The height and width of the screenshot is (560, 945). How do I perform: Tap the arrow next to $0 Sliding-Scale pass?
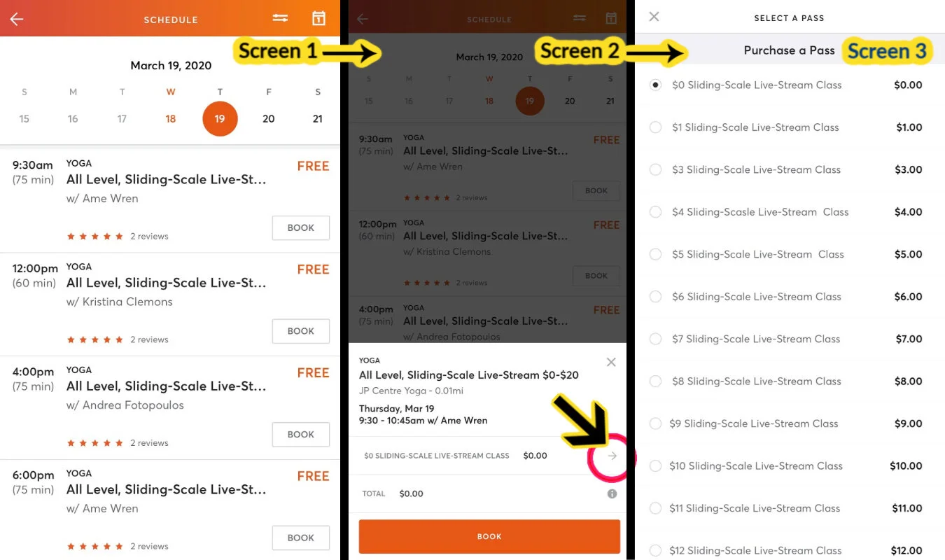point(612,456)
